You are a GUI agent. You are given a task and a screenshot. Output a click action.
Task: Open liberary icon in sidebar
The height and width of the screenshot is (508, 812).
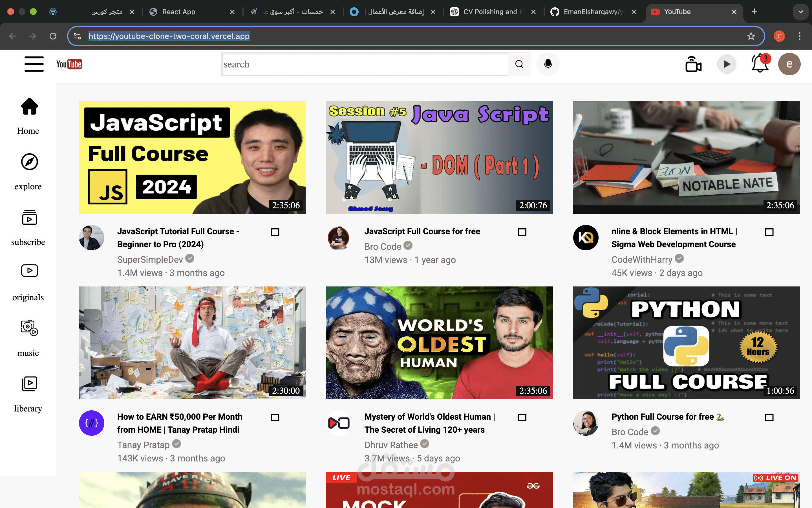point(29,383)
